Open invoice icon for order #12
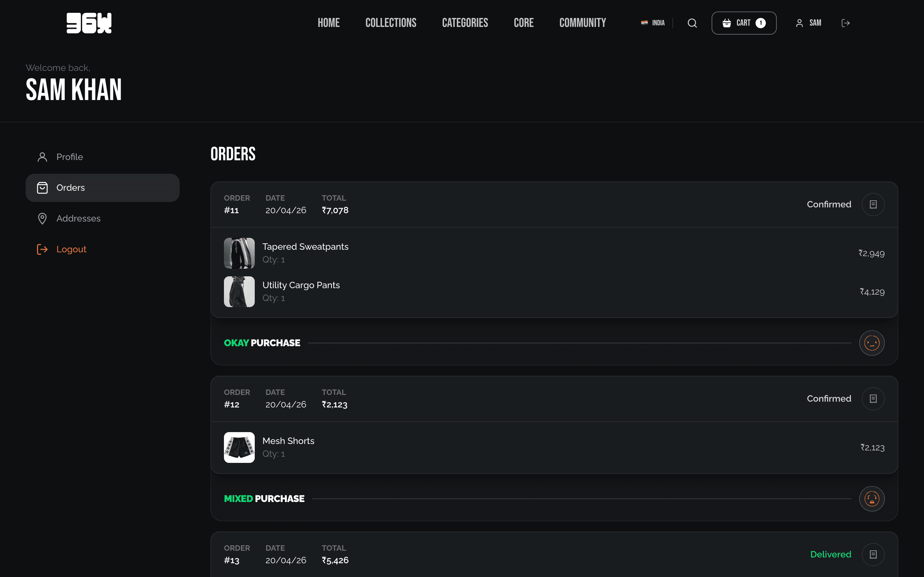924x577 pixels. pos(873,399)
